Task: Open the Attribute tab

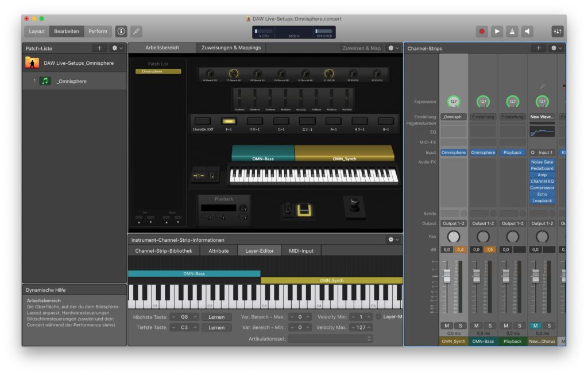Action: pyautogui.click(x=219, y=250)
